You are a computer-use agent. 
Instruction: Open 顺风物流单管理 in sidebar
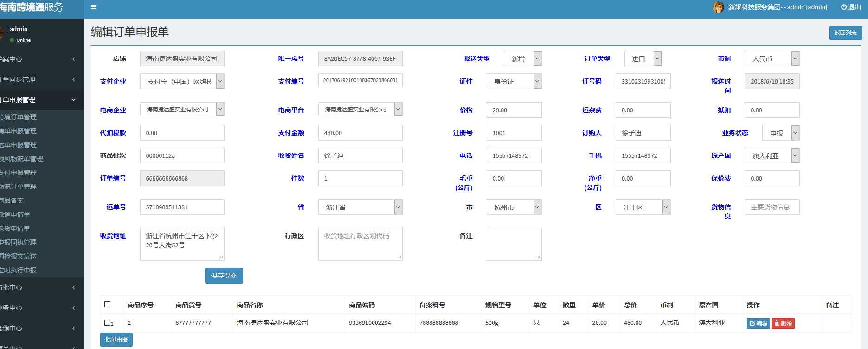coord(21,159)
